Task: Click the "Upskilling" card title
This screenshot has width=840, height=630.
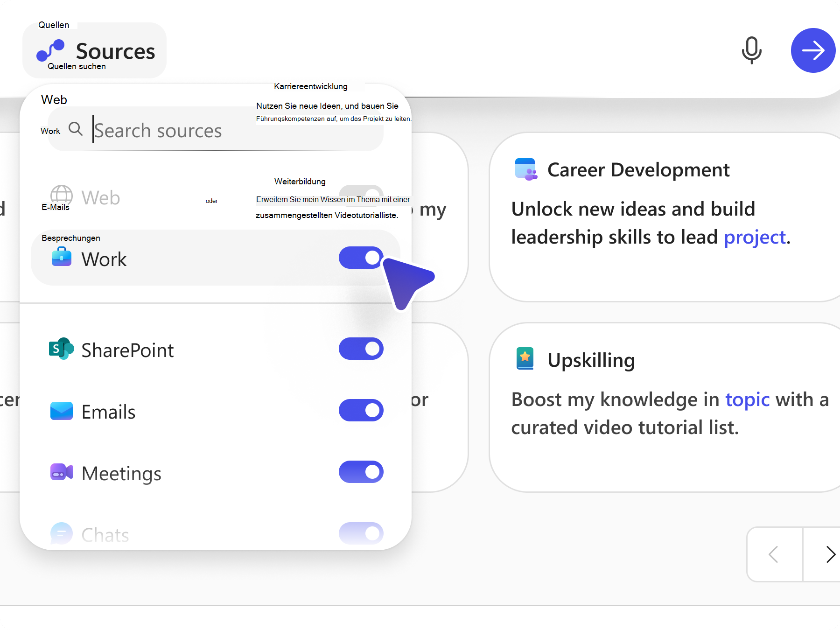Action: click(x=591, y=360)
